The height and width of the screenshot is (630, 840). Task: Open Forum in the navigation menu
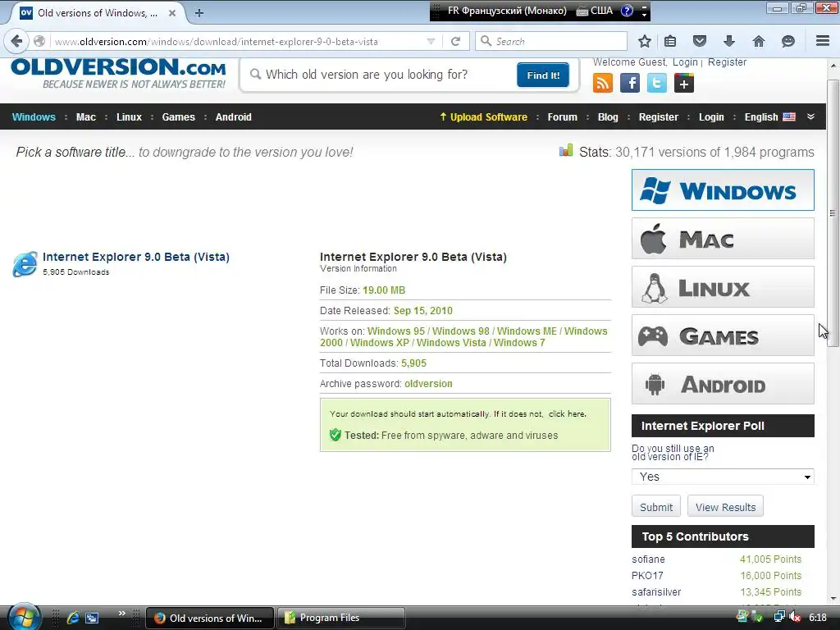563,116
